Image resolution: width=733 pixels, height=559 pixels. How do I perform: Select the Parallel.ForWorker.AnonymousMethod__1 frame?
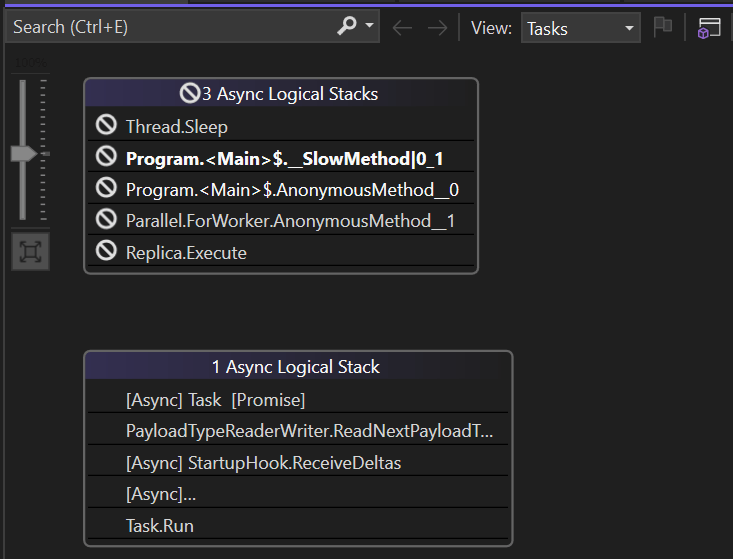click(290, 221)
